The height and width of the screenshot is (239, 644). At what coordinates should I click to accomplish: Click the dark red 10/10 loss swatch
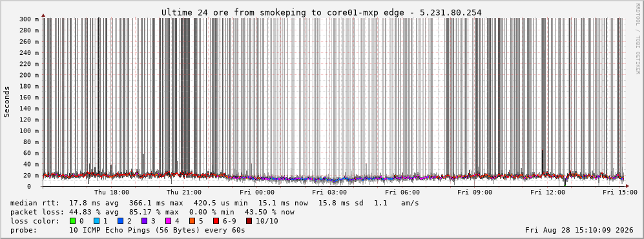[249, 222]
